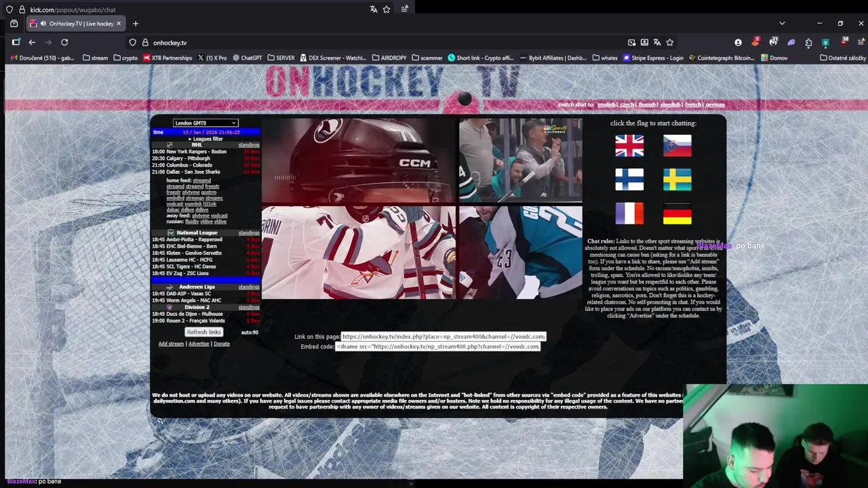
Task: Open the French flag chat
Action: click(629, 213)
